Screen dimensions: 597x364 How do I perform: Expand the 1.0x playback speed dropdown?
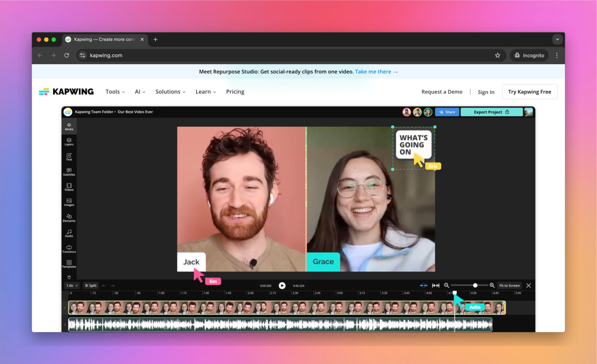point(72,285)
